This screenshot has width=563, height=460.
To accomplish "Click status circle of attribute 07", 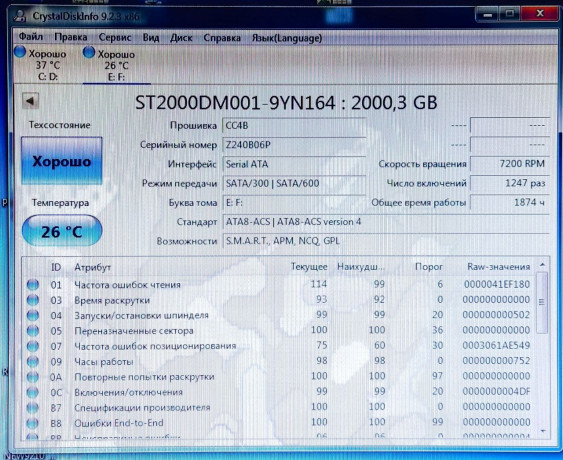I will click(33, 346).
